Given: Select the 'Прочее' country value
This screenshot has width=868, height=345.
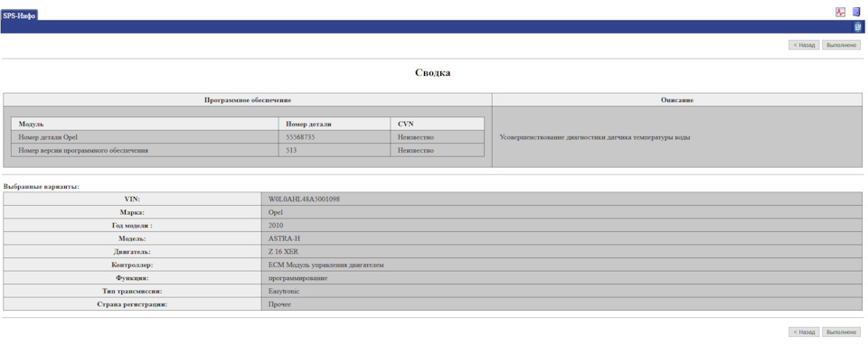Looking at the screenshot, I should (279, 304).
